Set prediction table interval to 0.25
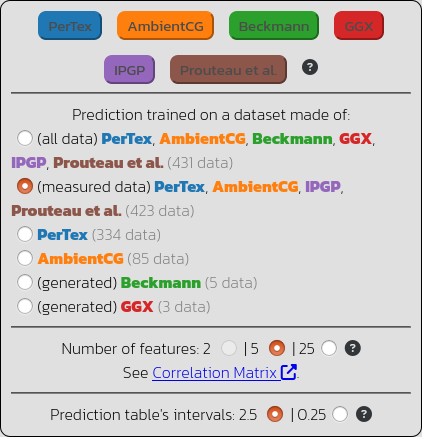The width and height of the screenshot is (422, 437). click(x=340, y=414)
